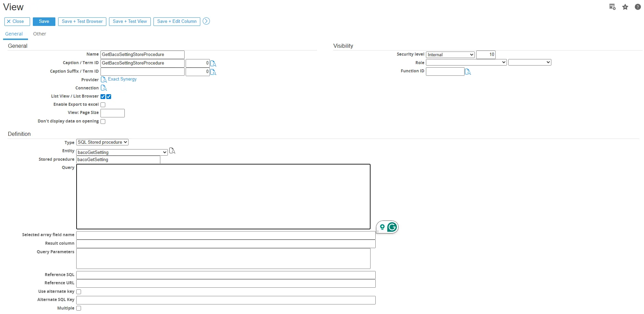Open the help question mark icon
644x314 pixels.
(x=638, y=7)
